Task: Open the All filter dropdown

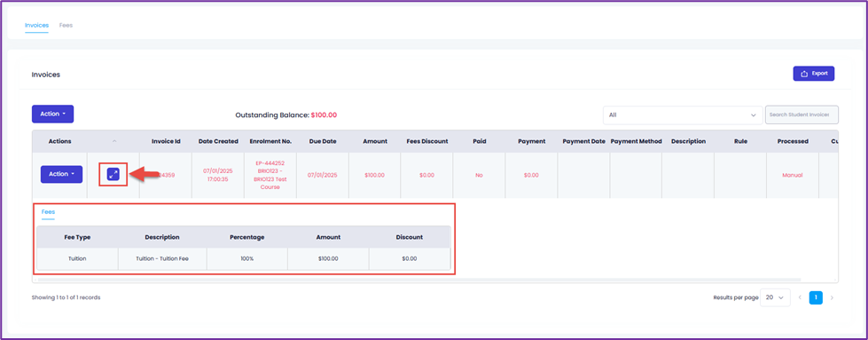Action: coord(682,115)
